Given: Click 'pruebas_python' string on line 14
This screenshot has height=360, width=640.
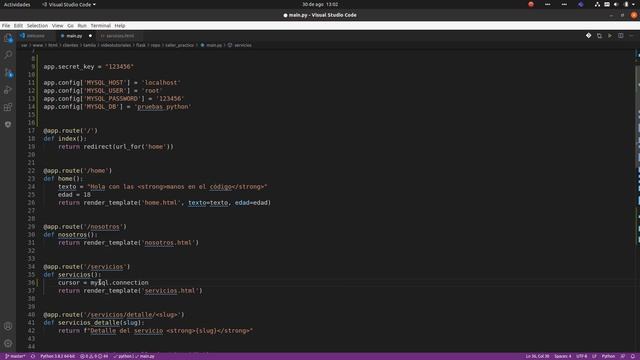Looking at the screenshot, I should click(x=163, y=107).
